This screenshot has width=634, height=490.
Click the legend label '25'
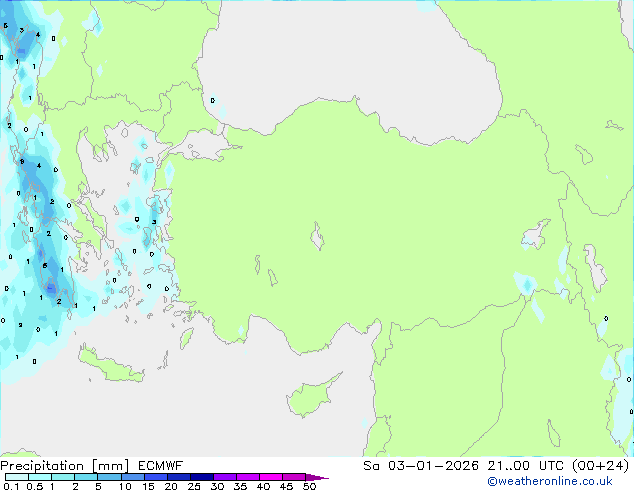[194, 486]
